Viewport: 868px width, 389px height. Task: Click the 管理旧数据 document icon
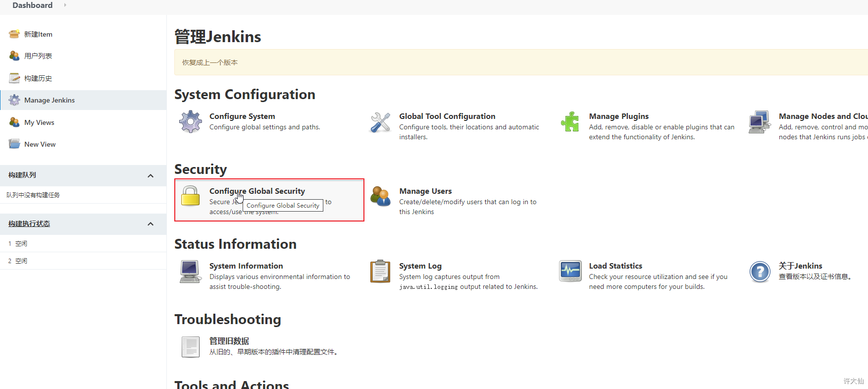(191, 346)
